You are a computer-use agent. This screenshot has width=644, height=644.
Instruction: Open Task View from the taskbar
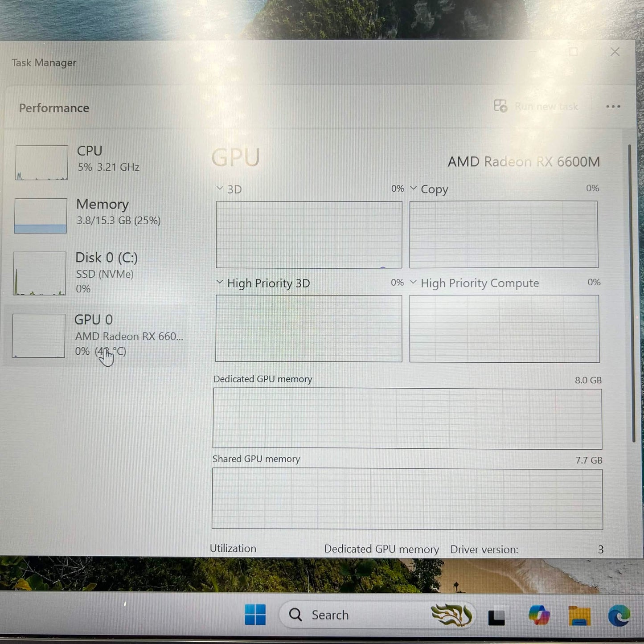[x=496, y=617]
